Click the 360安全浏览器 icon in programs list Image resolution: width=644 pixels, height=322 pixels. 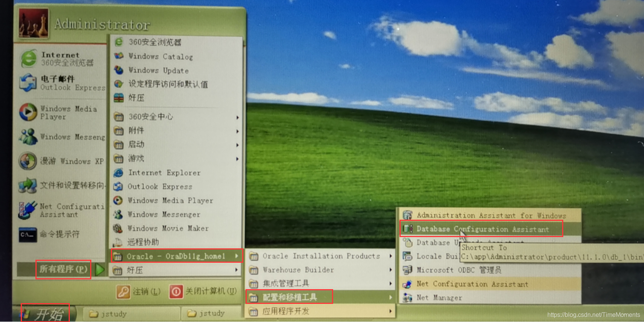pos(119,42)
